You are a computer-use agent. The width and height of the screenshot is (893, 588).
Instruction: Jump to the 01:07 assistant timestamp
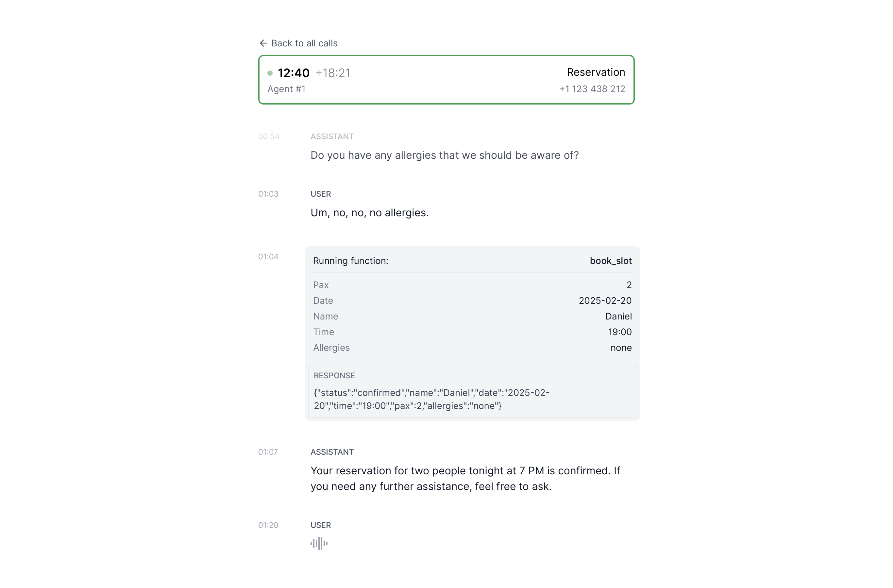point(268,452)
